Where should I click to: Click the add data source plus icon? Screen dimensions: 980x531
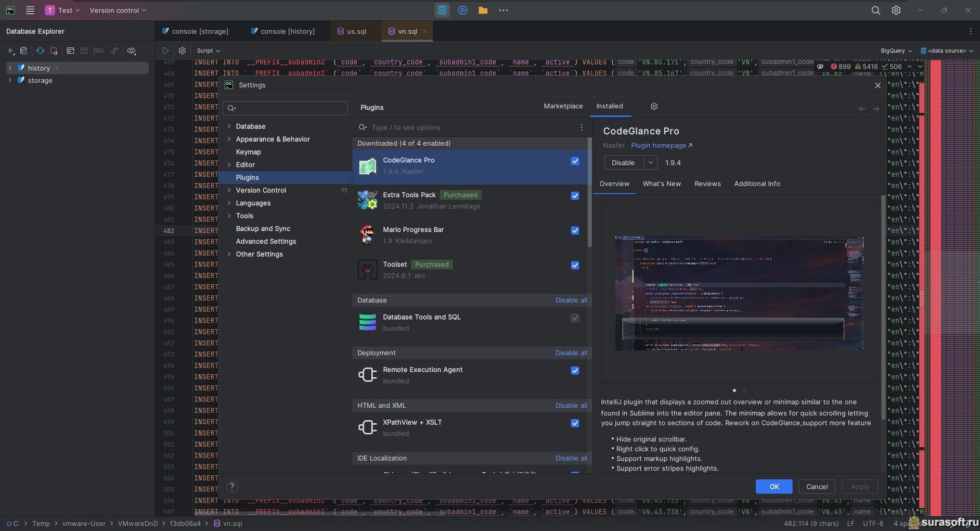tap(10, 50)
